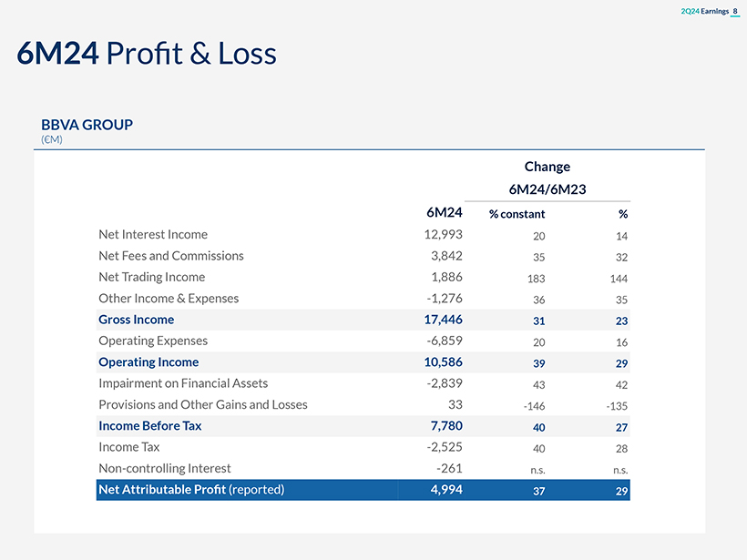Viewport: 747px width, 560px height.
Task: Select the BBVA GROUP heading
Action: (x=87, y=125)
